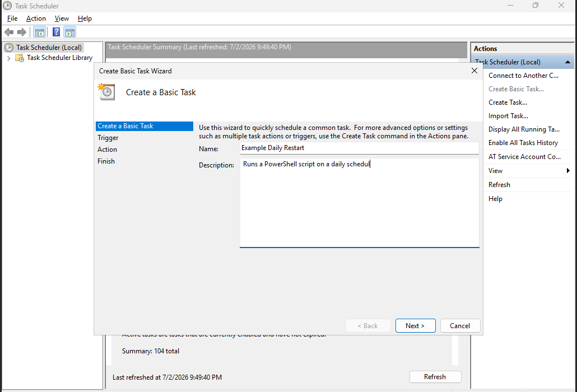Click AT Service Account Configuration action
This screenshot has height=392, width=577.
pyautogui.click(x=524, y=157)
